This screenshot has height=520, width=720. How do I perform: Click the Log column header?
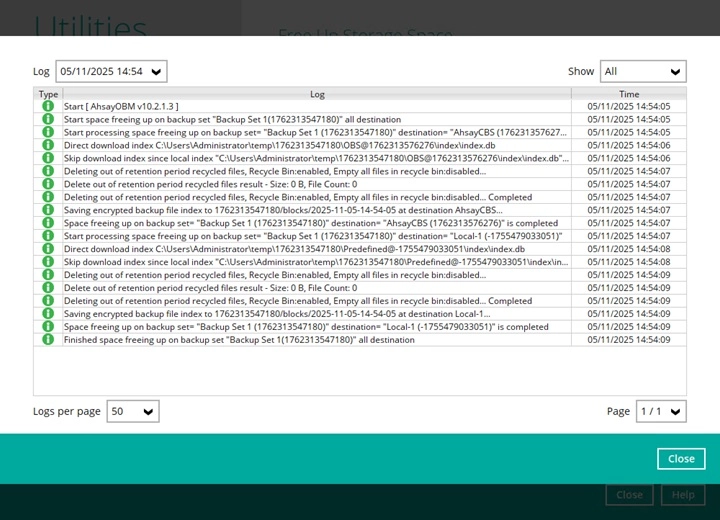coord(317,94)
